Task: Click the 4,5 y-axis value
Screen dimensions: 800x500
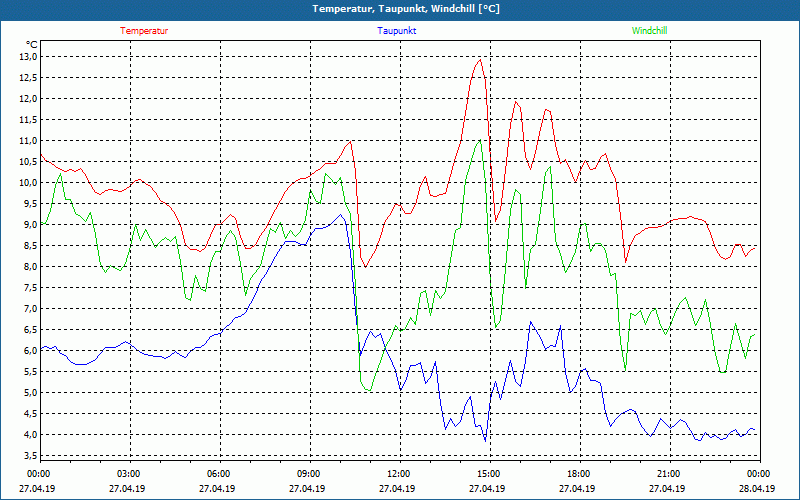Action: (x=31, y=413)
